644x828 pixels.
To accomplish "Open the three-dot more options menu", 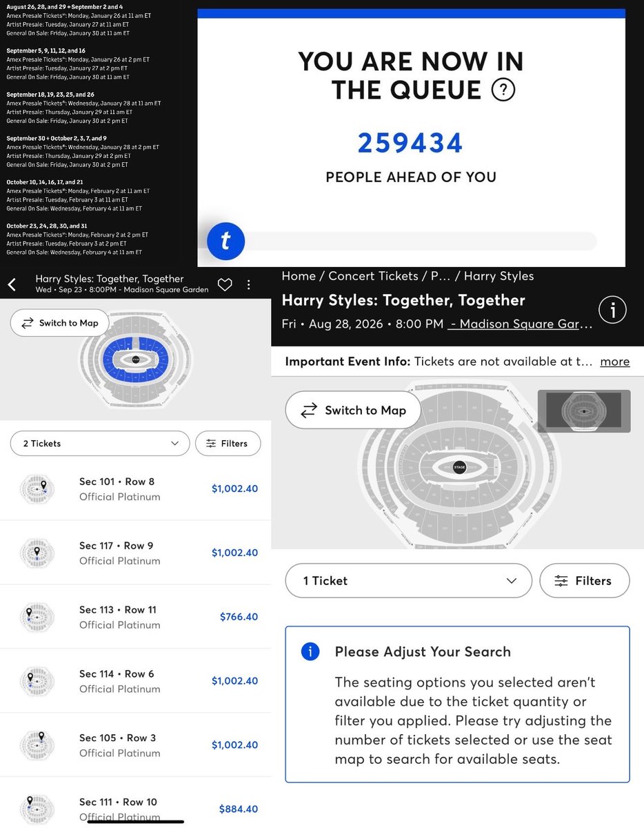I will tap(249, 284).
